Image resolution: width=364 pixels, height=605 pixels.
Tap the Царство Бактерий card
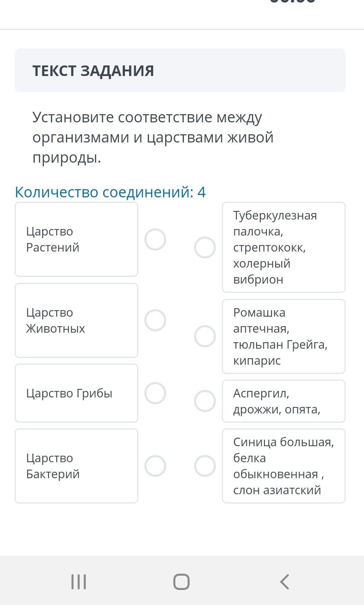pyautogui.click(x=76, y=466)
